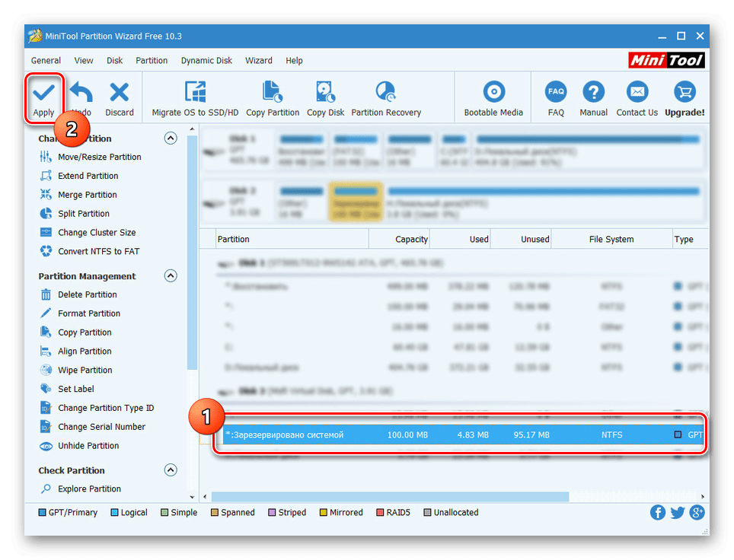Screen dimensions: 734x560
Task: Collapse the Change Partition section
Action: coord(171,138)
